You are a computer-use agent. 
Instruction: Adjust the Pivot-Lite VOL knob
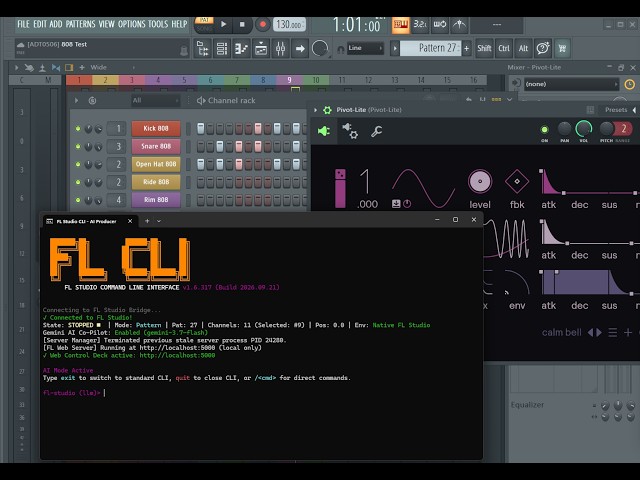(x=584, y=129)
